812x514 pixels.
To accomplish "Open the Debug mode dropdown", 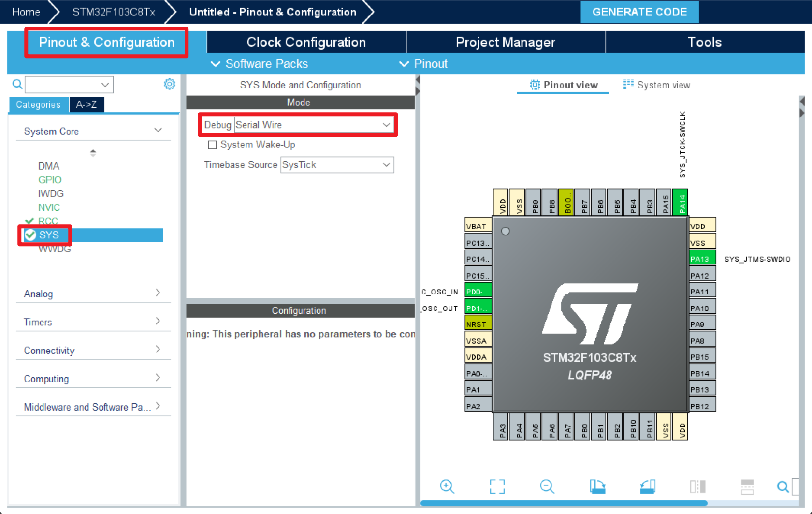I will coord(313,125).
